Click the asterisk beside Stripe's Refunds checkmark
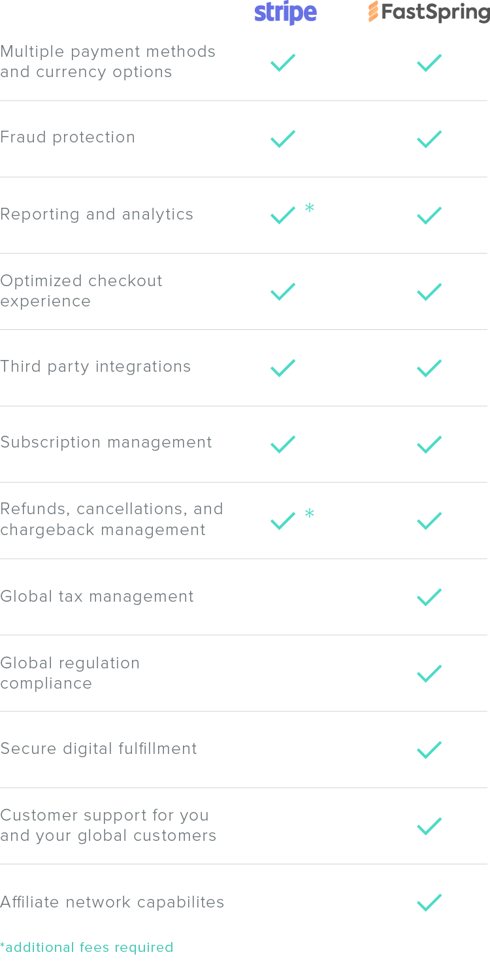 coord(310,514)
